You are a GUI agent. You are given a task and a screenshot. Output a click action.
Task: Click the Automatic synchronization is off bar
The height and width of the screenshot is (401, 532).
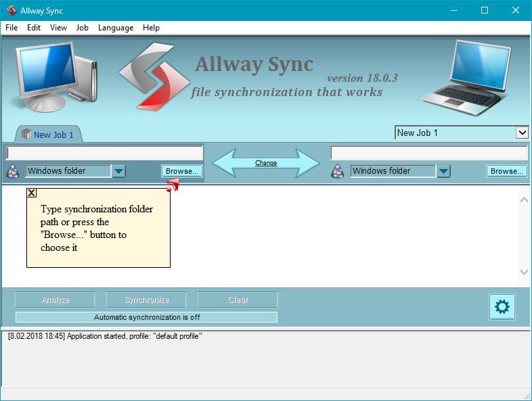pyautogui.click(x=147, y=317)
